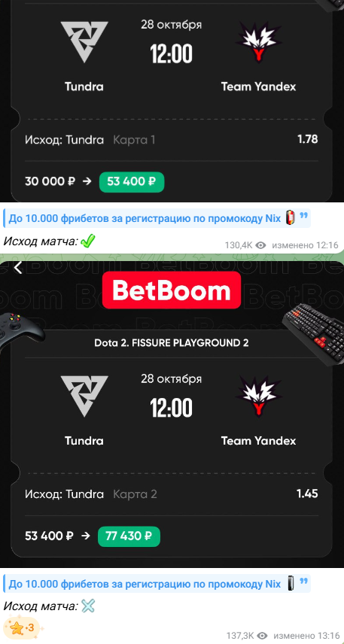Click the back chevron above BetBoom logo
The height and width of the screenshot is (644, 344).
pyautogui.click(x=17, y=268)
